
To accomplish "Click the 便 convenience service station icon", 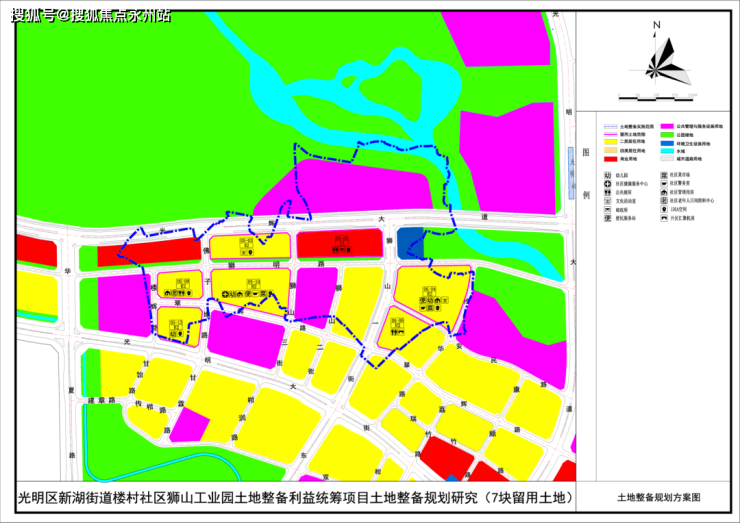I will click(x=607, y=218).
